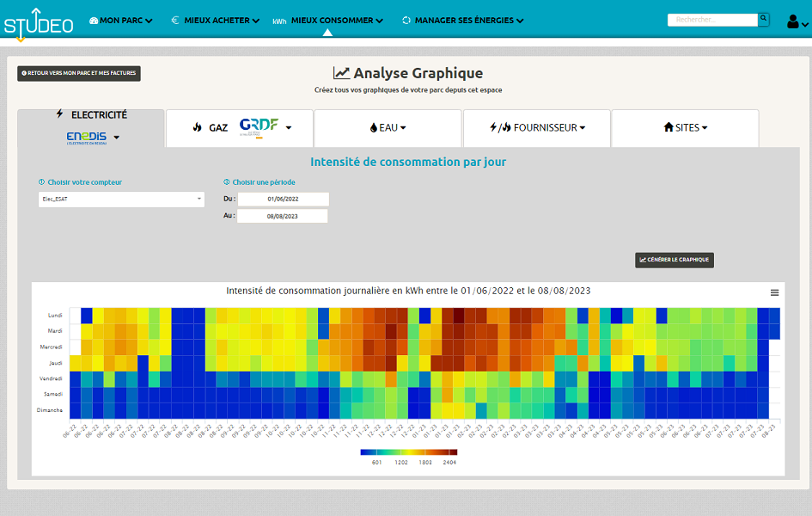Select the Electricité tab

pos(91,128)
